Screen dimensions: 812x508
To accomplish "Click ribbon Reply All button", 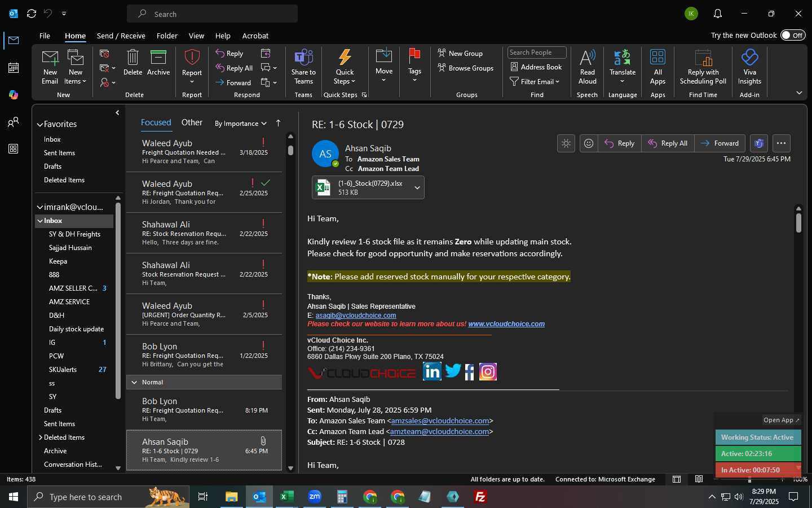I will point(234,68).
